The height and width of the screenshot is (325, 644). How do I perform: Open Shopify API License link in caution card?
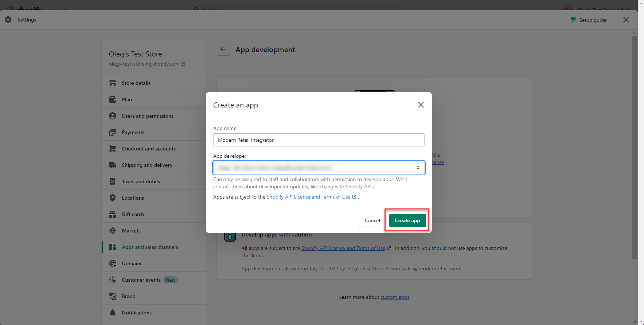pyautogui.click(x=343, y=248)
